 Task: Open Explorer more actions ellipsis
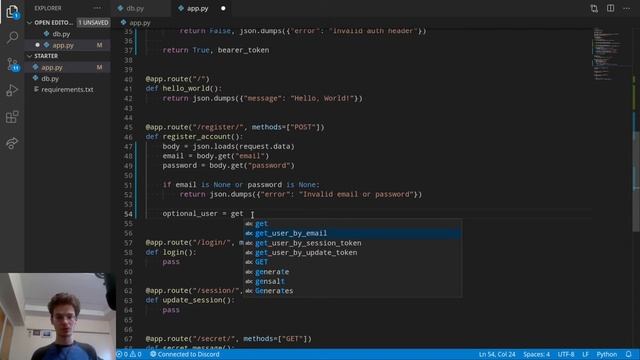pyautogui.click(x=97, y=8)
